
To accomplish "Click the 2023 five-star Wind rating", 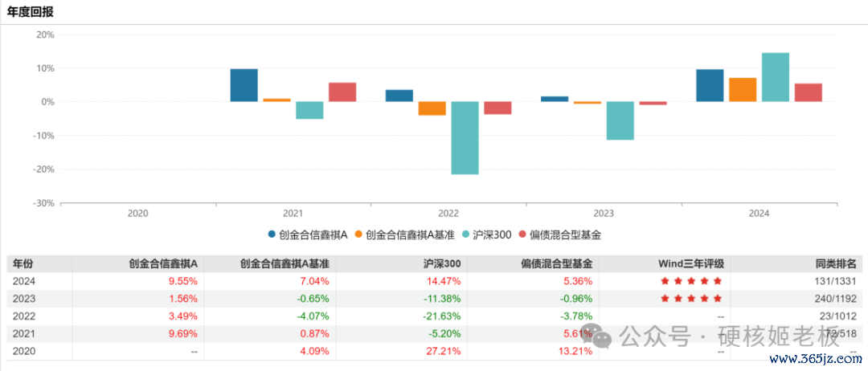I will click(691, 299).
